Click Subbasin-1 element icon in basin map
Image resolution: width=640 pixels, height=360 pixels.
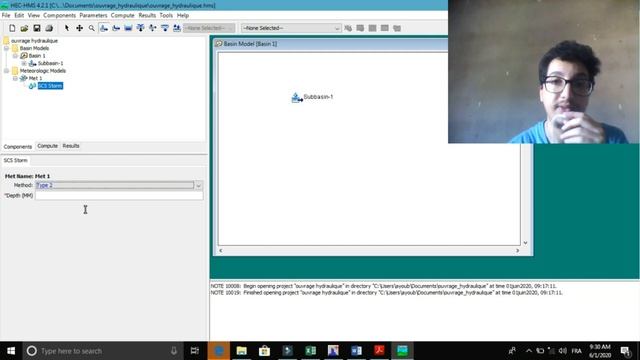point(297,98)
